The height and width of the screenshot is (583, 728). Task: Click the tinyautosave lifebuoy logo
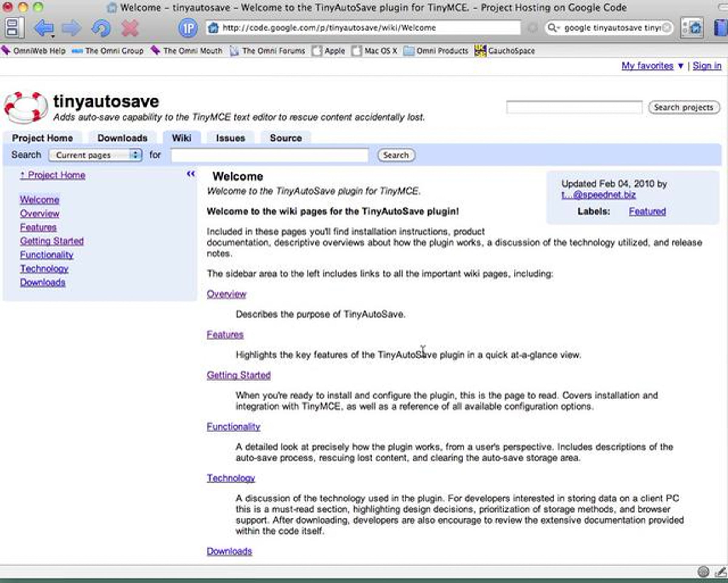click(25, 107)
